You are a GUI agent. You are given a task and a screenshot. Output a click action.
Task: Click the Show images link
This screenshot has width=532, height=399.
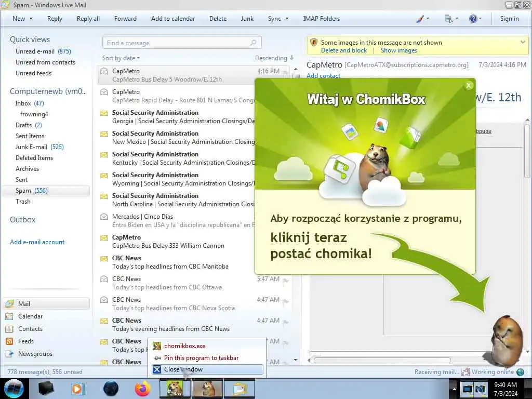pyautogui.click(x=398, y=50)
